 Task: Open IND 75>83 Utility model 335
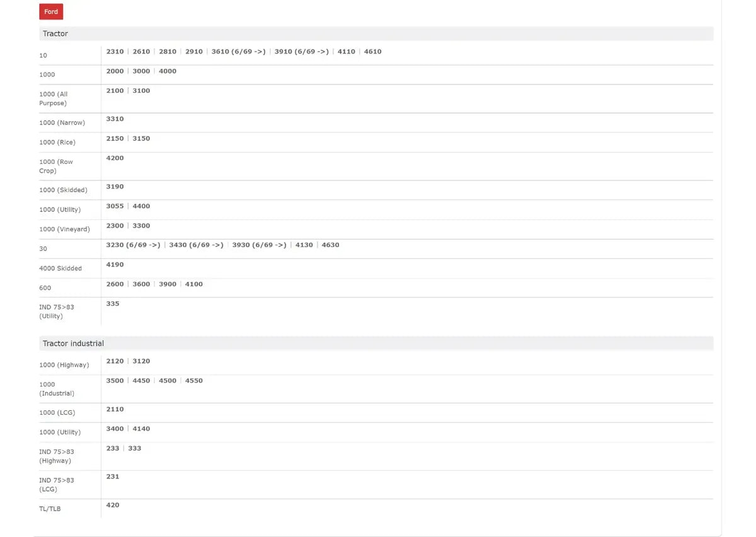tap(113, 304)
